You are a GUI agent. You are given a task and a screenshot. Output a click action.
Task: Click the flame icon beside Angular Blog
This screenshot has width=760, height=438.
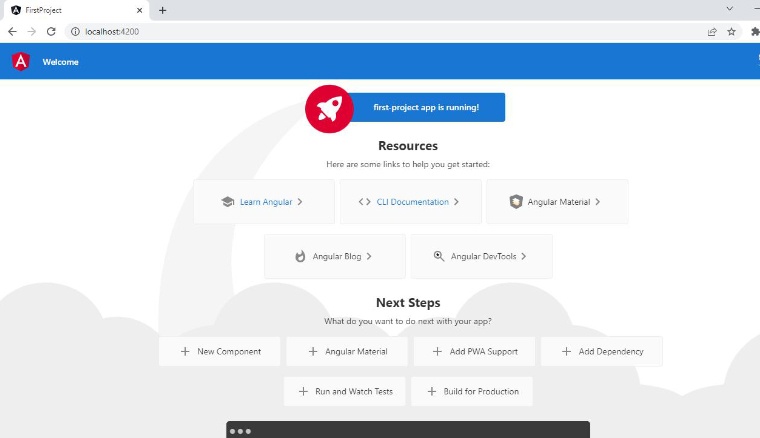click(x=301, y=256)
